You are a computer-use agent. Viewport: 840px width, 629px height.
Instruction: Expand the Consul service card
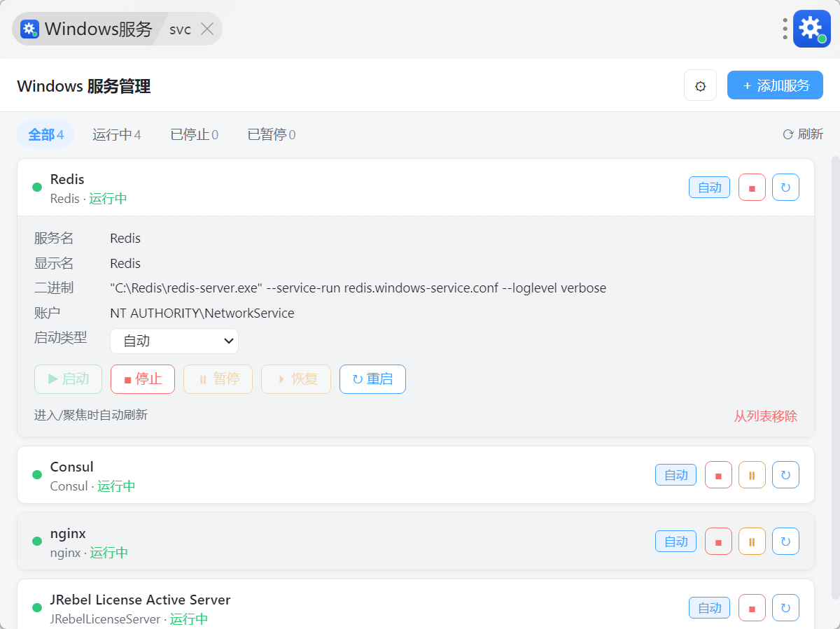point(416,475)
